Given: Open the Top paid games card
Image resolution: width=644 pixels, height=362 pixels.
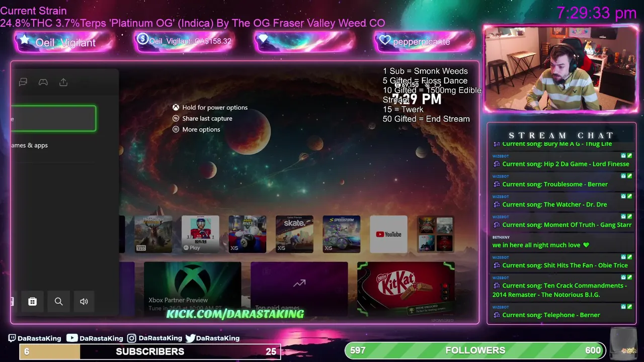Looking at the screenshot, I should point(299,289).
